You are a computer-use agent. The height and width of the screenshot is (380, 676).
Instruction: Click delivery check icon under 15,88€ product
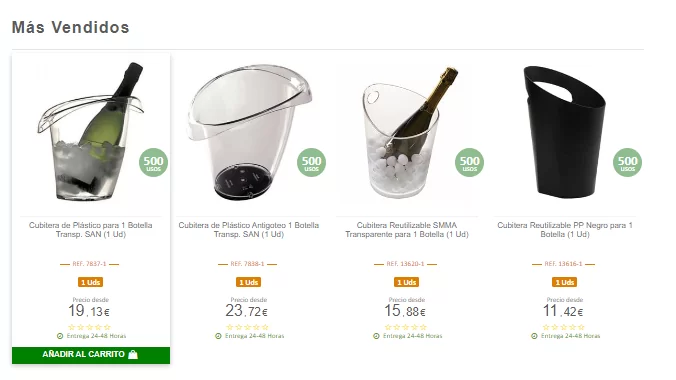pos(376,336)
